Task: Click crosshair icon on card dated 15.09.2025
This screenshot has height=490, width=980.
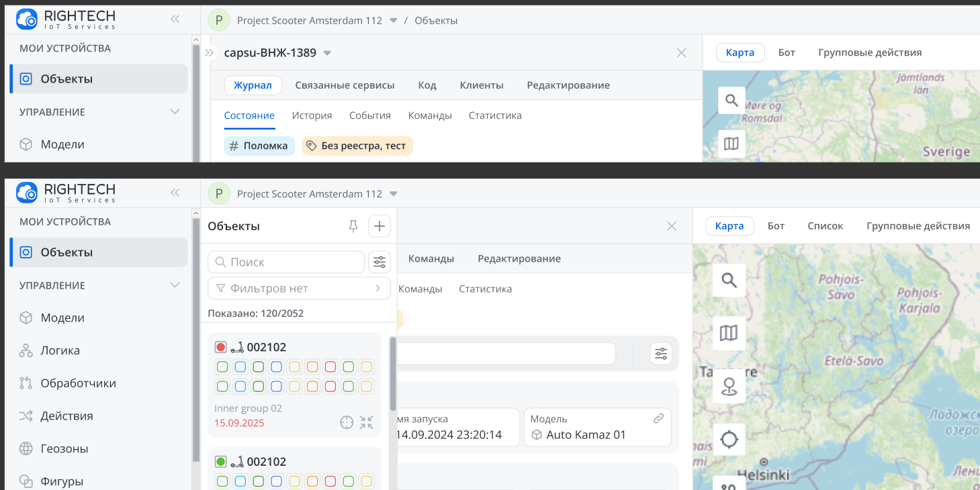Action: pyautogui.click(x=347, y=422)
